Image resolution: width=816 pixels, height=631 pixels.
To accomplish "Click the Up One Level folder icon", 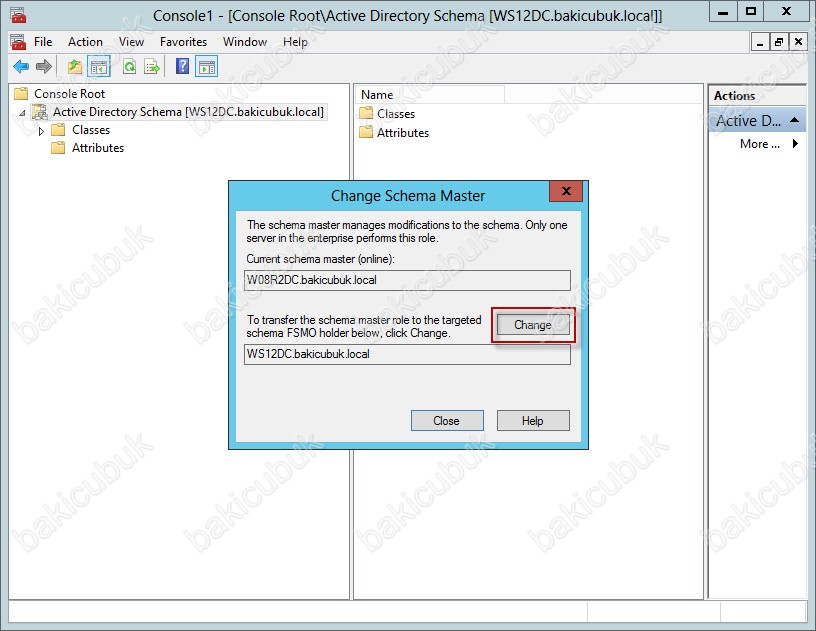I will click(75, 67).
